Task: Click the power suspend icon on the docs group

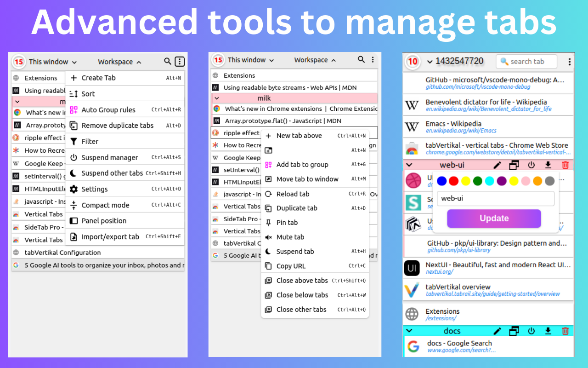Action: pyautogui.click(x=531, y=331)
